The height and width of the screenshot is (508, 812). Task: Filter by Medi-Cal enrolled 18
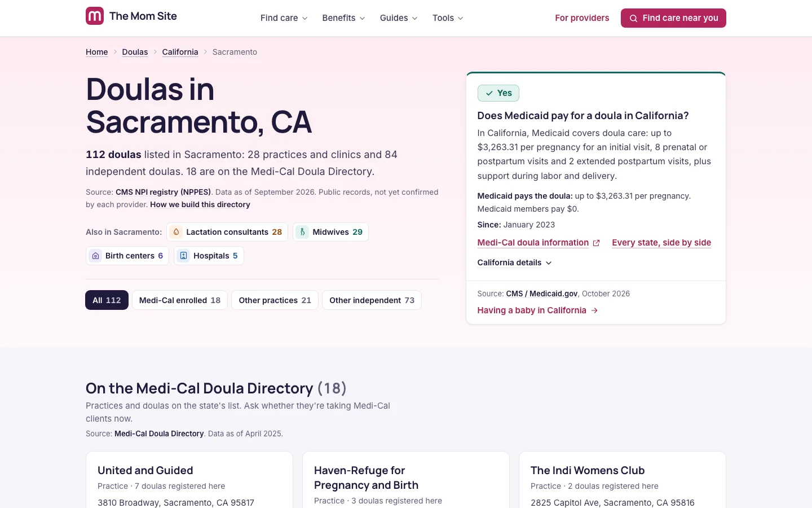click(x=180, y=300)
